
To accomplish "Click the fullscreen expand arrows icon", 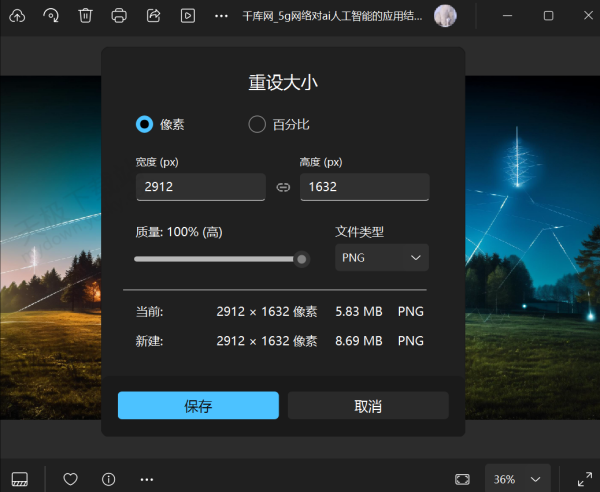I will (584, 479).
